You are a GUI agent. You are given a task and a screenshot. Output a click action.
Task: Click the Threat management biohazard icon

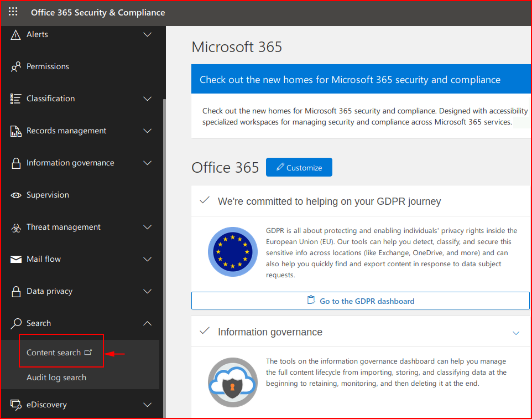(x=15, y=227)
